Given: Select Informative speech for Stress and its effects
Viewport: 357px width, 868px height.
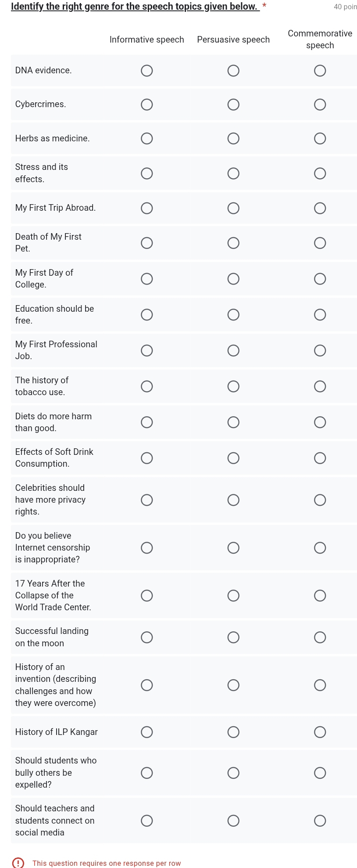Looking at the screenshot, I should click(147, 173).
